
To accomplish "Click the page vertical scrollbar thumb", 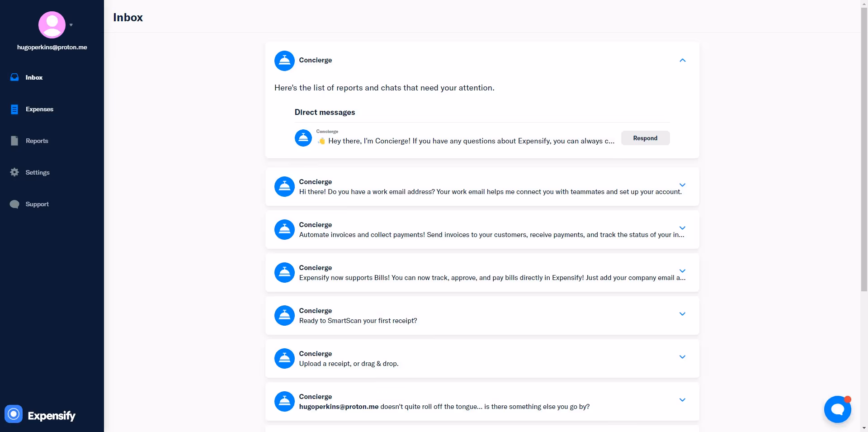I will pyautogui.click(x=864, y=149).
